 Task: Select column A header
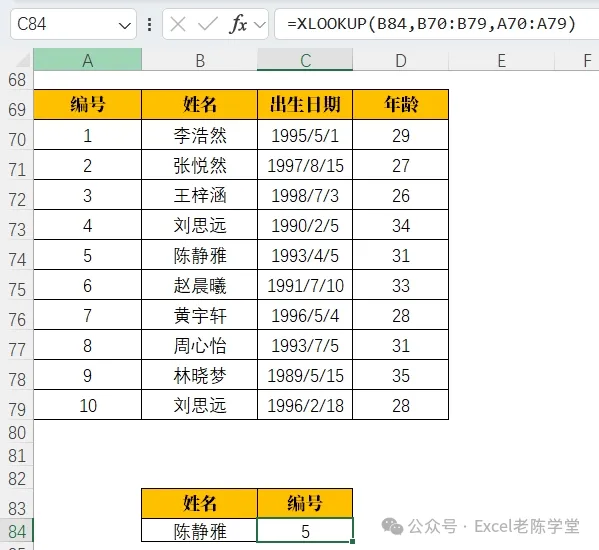pyautogui.click(x=87, y=60)
